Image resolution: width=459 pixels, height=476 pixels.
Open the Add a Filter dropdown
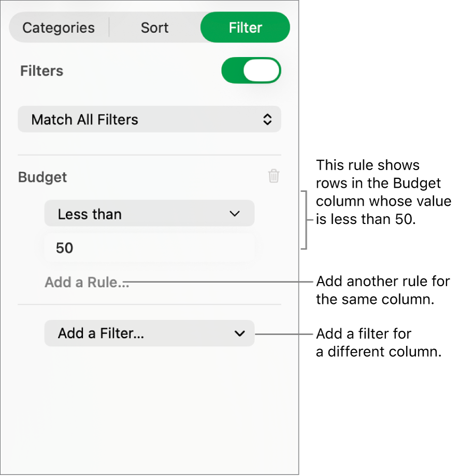149,333
